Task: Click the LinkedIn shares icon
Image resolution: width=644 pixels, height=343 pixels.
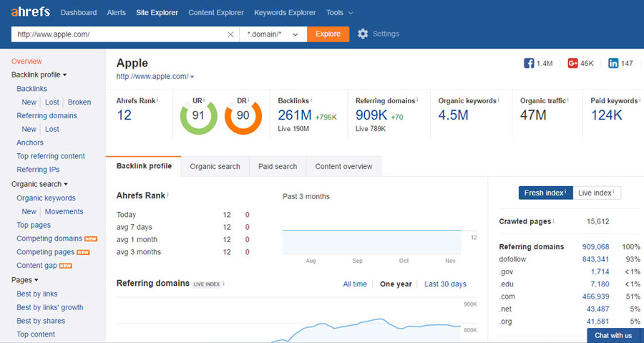Action: pos(613,63)
